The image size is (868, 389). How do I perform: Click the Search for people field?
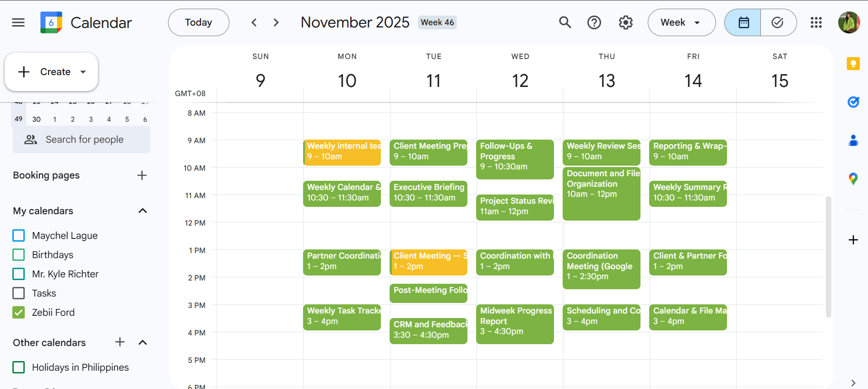click(85, 140)
